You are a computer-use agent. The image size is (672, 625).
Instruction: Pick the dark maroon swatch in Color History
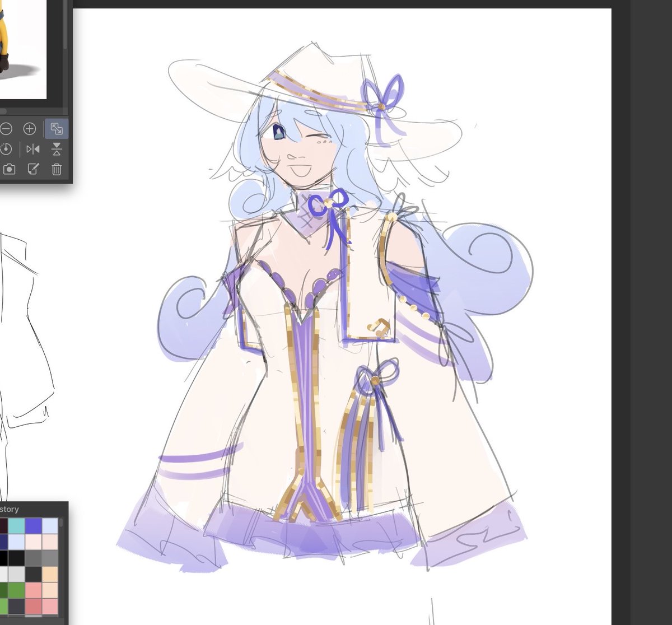4,526
